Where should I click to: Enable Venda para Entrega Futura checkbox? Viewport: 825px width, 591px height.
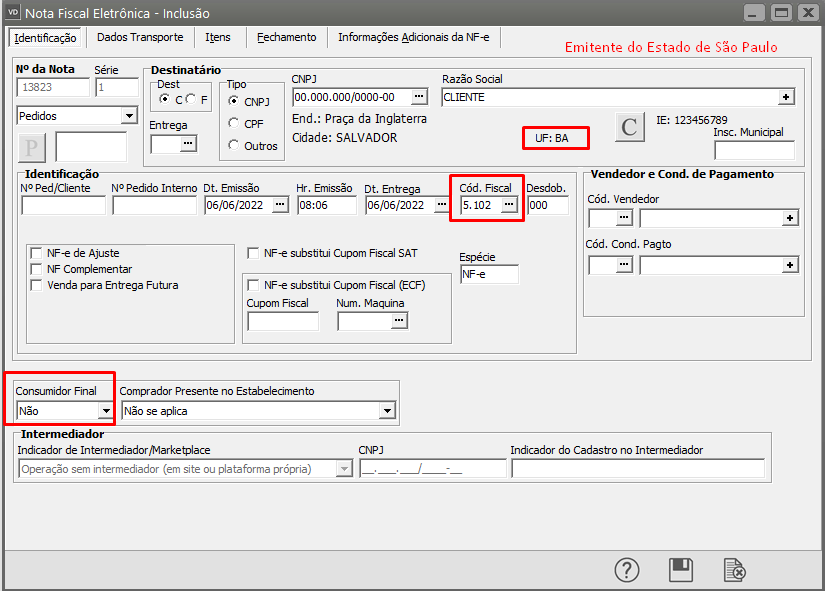coord(38,285)
